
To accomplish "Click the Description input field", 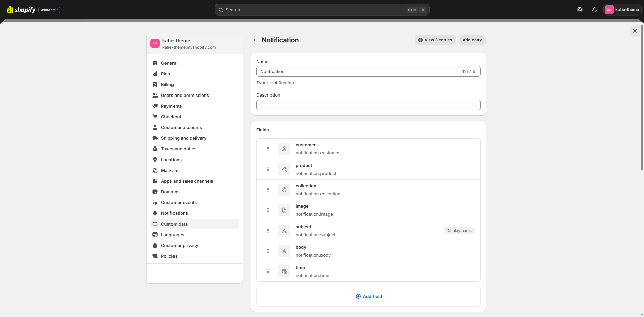I will pyautogui.click(x=368, y=105).
